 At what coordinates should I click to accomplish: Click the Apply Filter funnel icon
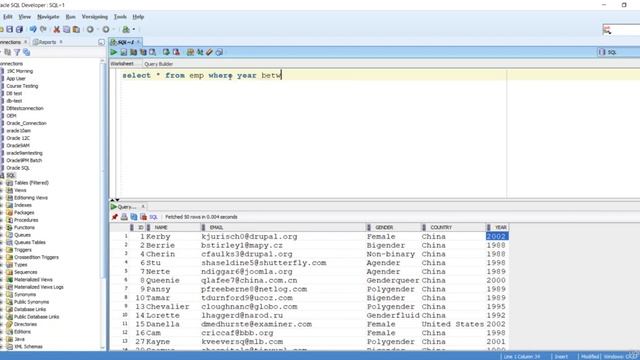coord(17,52)
